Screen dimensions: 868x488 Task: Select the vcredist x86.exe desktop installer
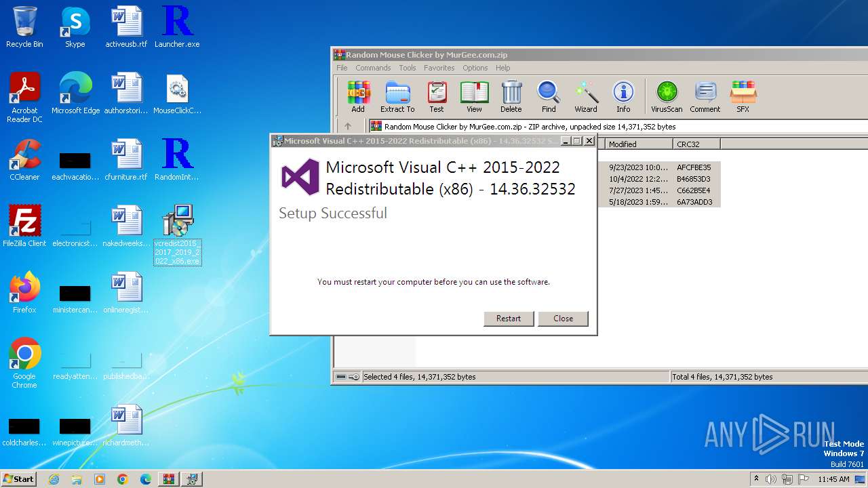(x=177, y=235)
